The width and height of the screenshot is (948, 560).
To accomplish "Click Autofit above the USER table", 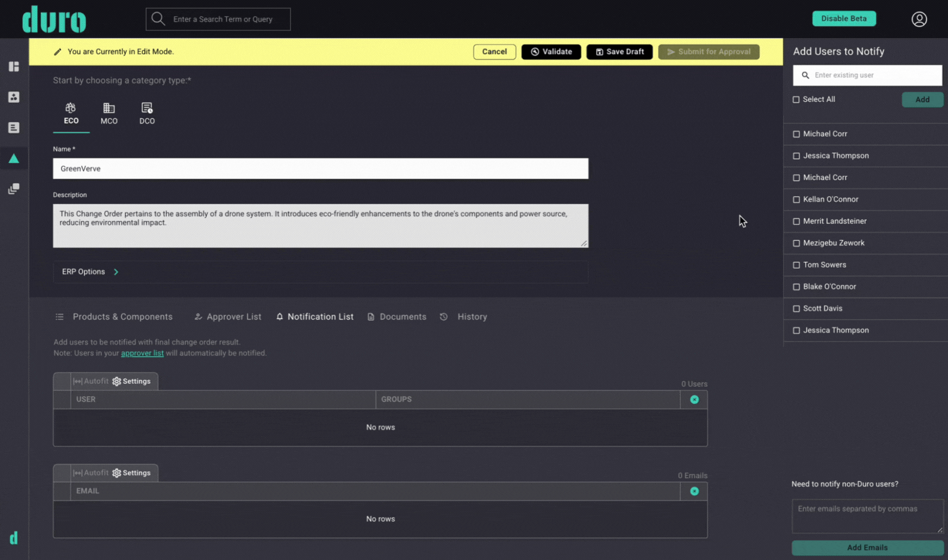I will point(91,381).
